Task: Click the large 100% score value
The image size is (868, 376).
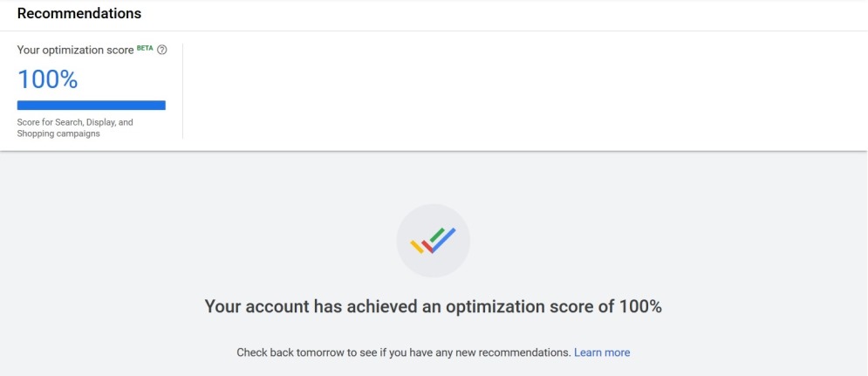Action: click(48, 79)
